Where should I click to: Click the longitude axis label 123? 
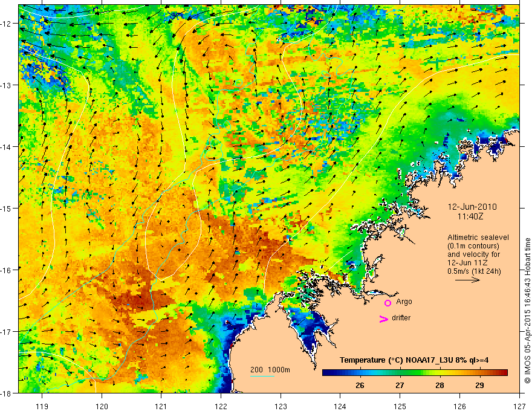pos(281,406)
